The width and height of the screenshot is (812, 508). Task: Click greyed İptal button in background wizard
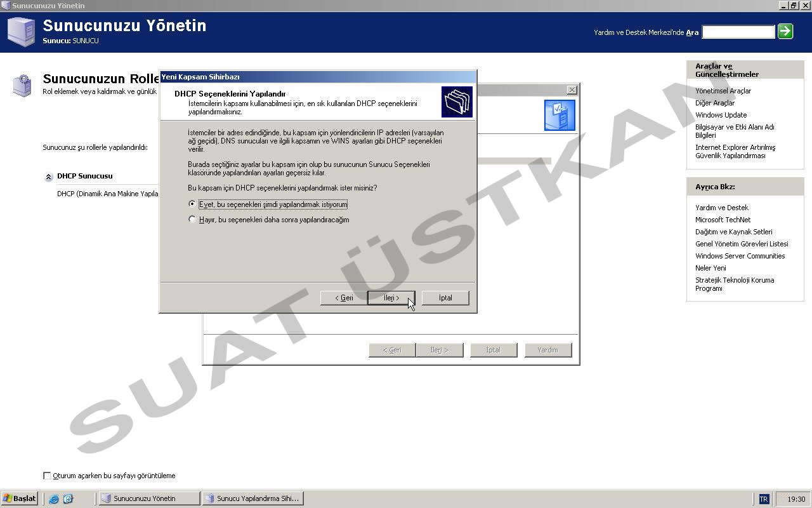pyautogui.click(x=494, y=350)
